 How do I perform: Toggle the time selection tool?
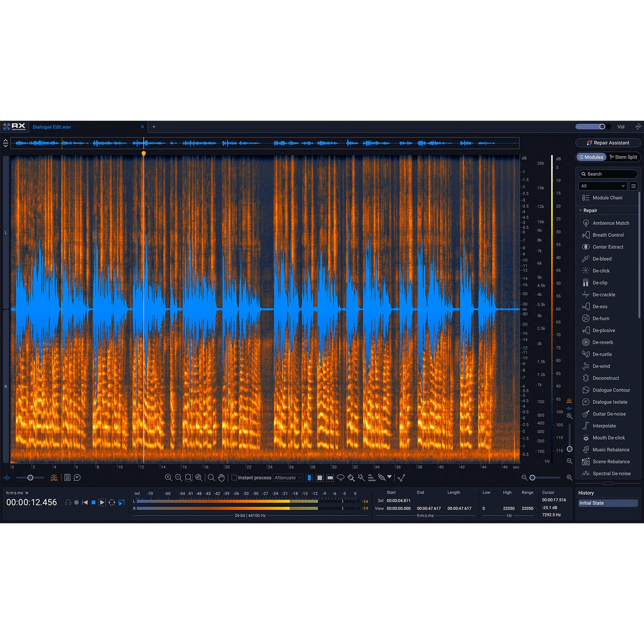[309, 478]
